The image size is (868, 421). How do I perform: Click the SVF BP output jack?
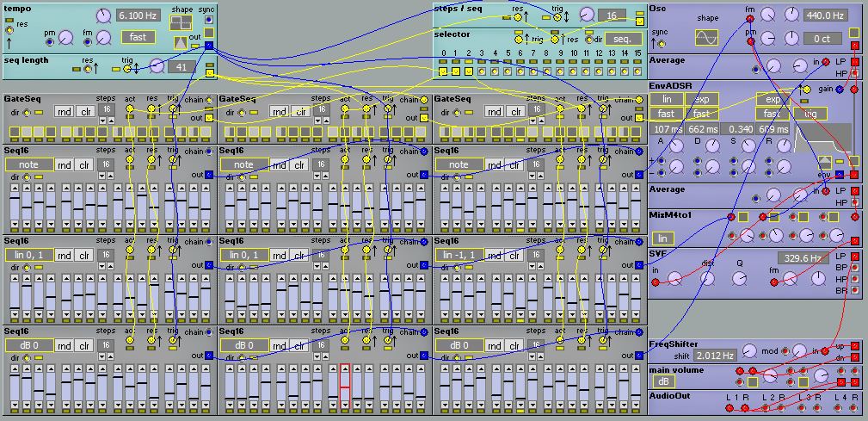(x=855, y=267)
